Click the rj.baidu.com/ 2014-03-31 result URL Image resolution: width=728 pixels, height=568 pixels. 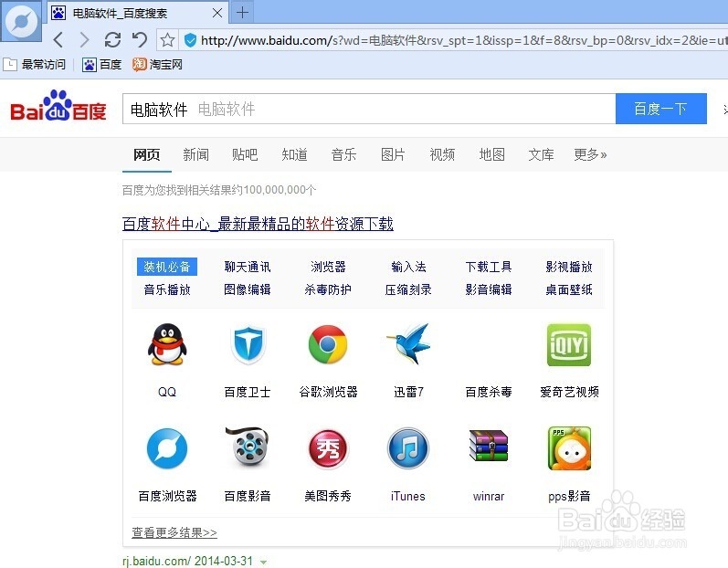tap(187, 561)
